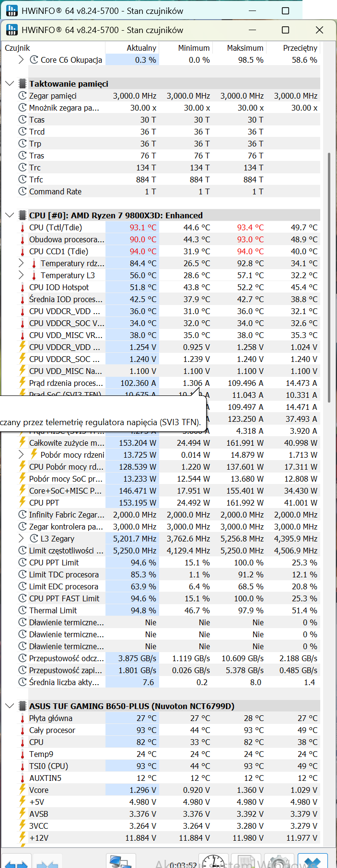The image size is (337, 868).
Task: Open settings via the gear button in bottom toolbar
Action: point(279,861)
